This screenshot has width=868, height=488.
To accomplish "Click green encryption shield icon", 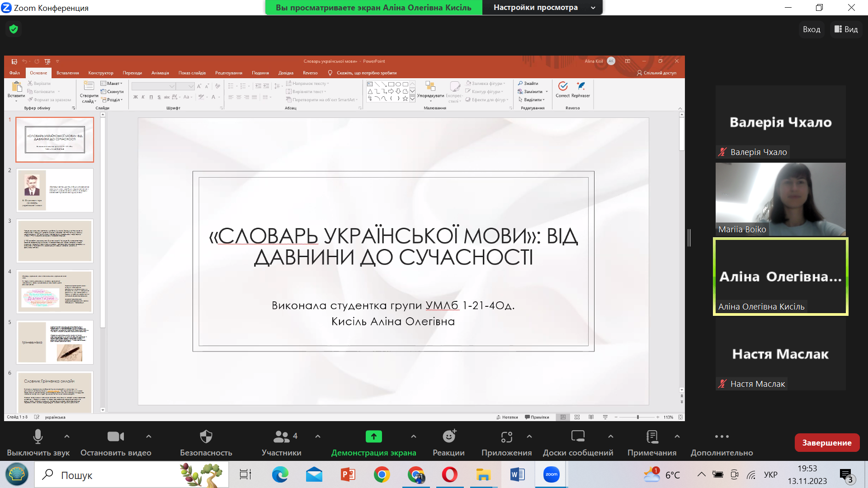I will click(14, 29).
